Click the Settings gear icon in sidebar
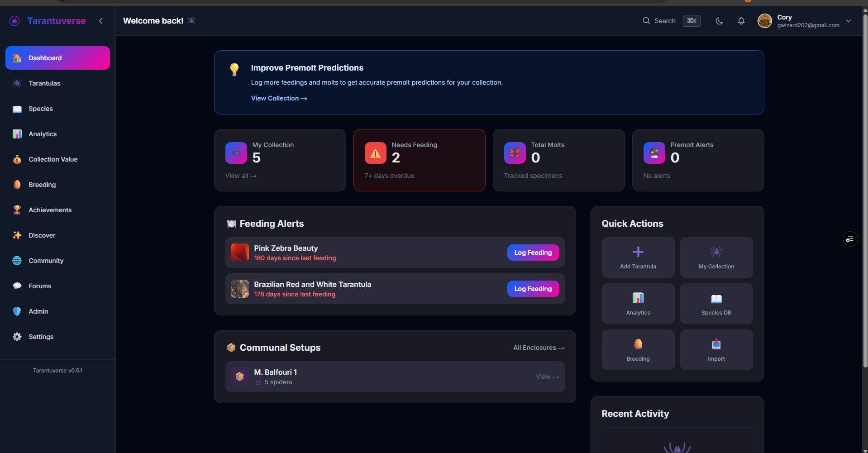 [17, 337]
